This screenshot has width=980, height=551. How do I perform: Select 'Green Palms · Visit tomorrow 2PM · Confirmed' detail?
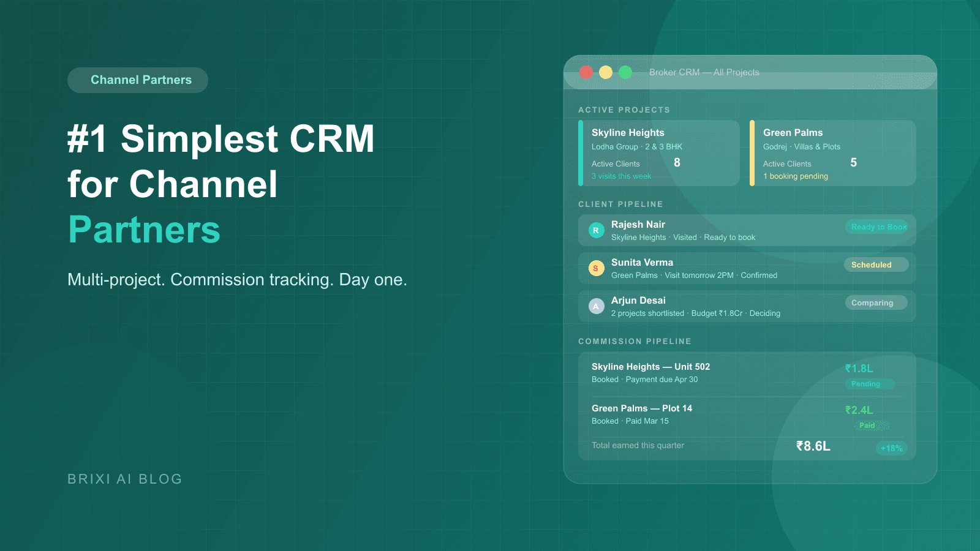pos(694,275)
